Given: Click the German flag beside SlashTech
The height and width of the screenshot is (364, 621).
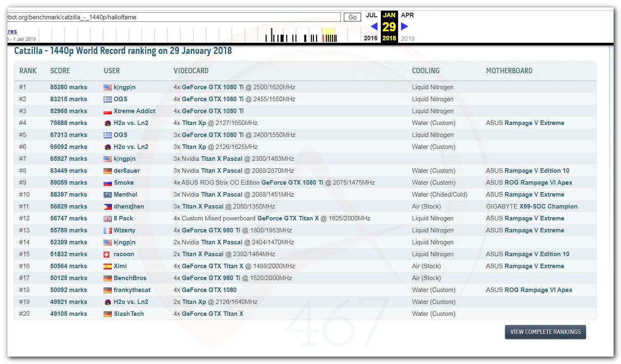Looking at the screenshot, I should [108, 314].
